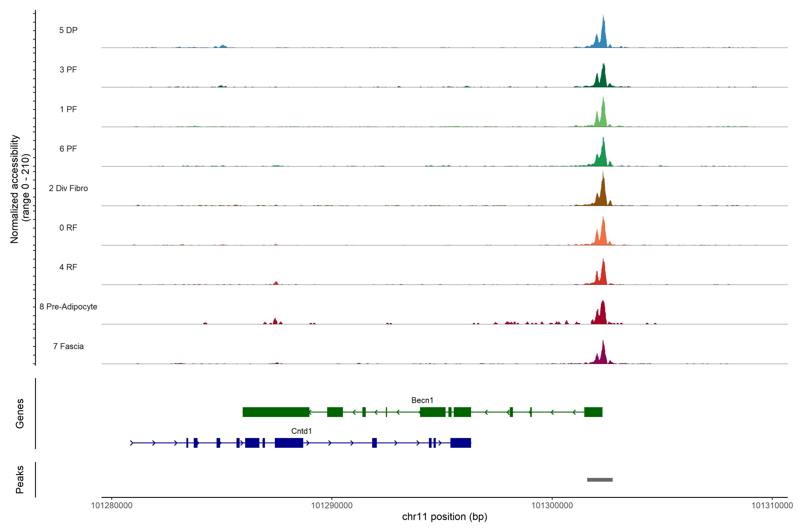This screenshot has height=532, width=798.
Task: Click the rightmost green Becn1 exon
Action: click(593, 412)
